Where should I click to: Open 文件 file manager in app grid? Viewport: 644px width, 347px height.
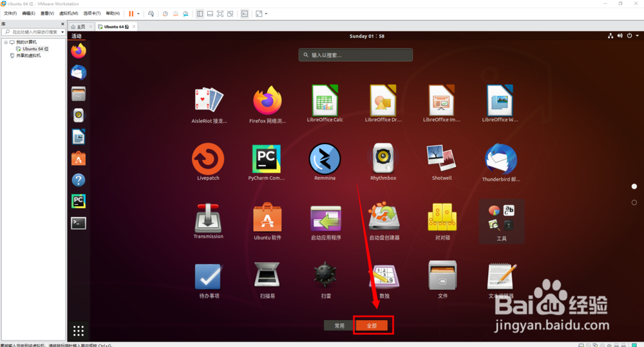[442, 279]
